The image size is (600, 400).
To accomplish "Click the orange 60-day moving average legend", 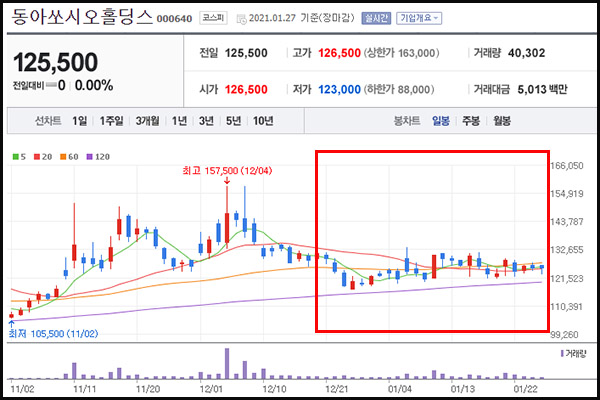I will coord(69,157).
